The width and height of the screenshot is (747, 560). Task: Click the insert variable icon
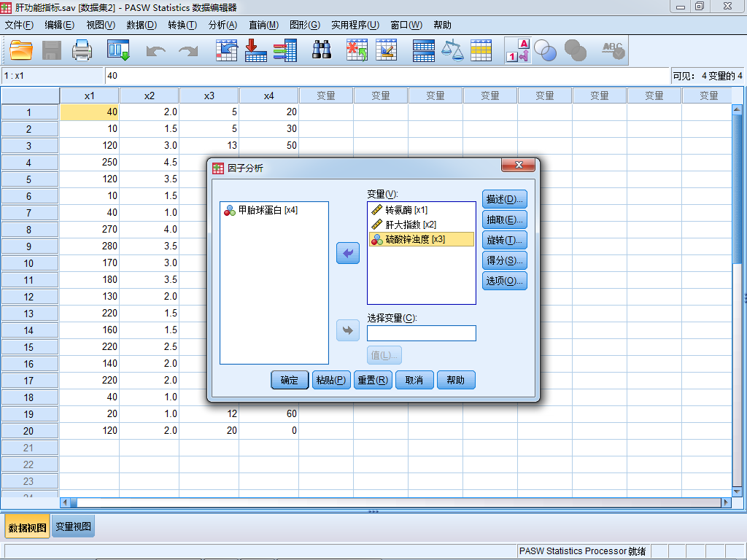386,50
